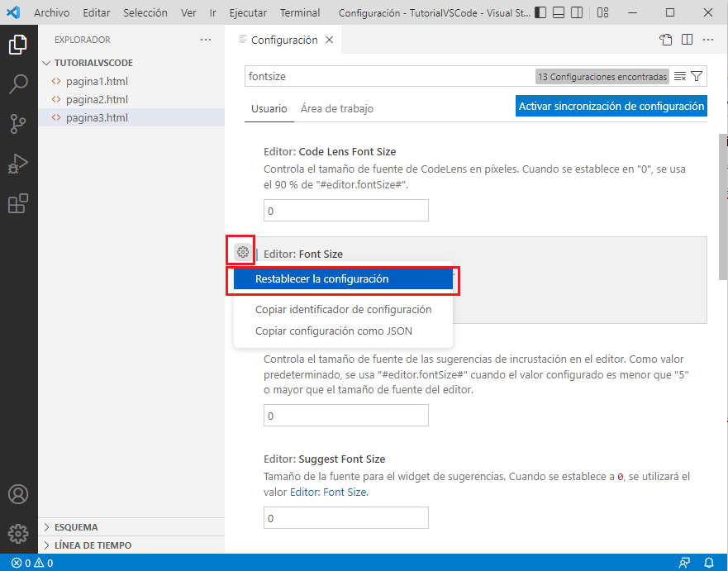Open the Run and Debug view

click(x=18, y=164)
